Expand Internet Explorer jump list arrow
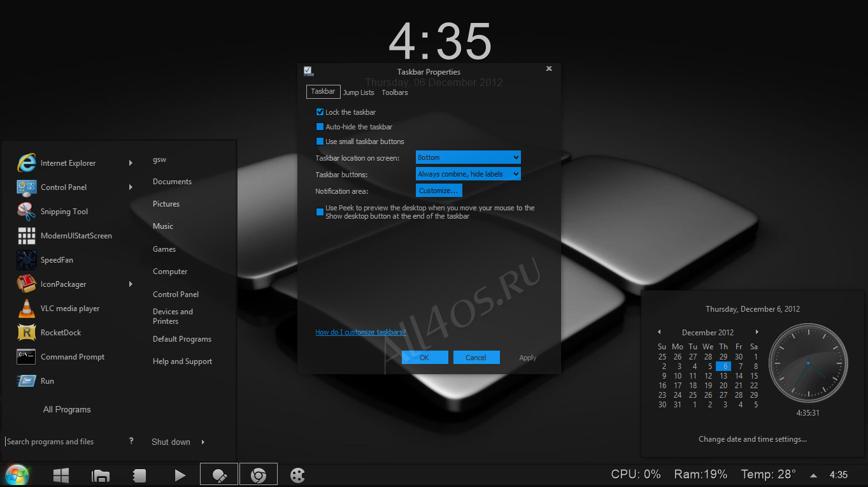Screen dimensions: 868x487 (x=131, y=163)
